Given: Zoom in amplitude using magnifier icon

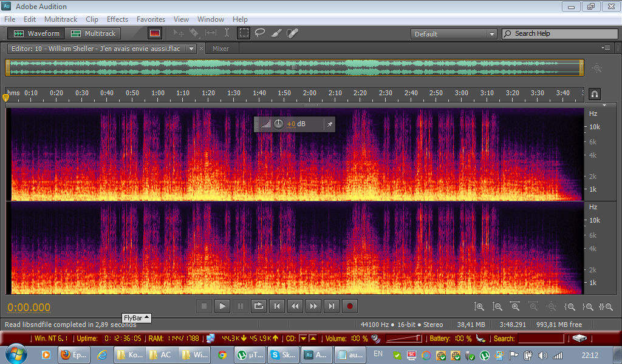Looking at the screenshot, I should click(479, 307).
